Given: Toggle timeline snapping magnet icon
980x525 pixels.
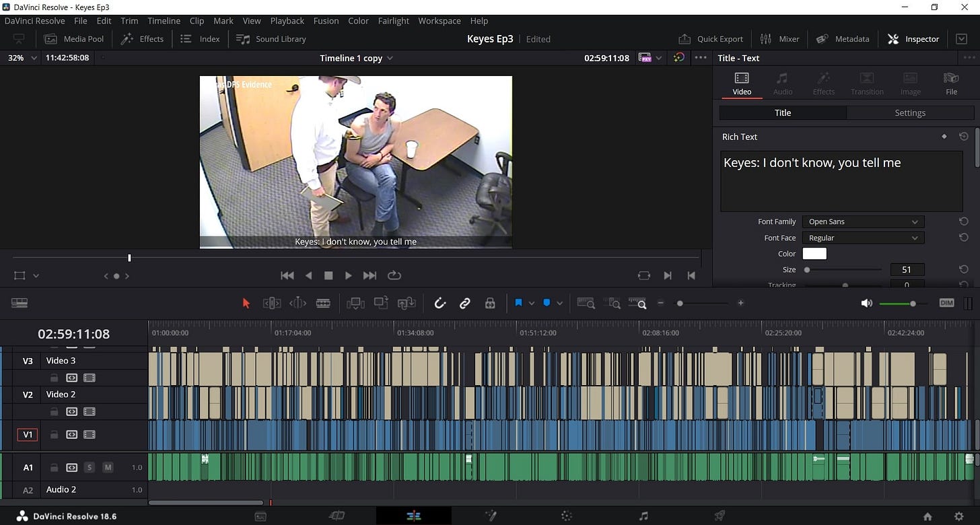Looking at the screenshot, I should pos(440,304).
